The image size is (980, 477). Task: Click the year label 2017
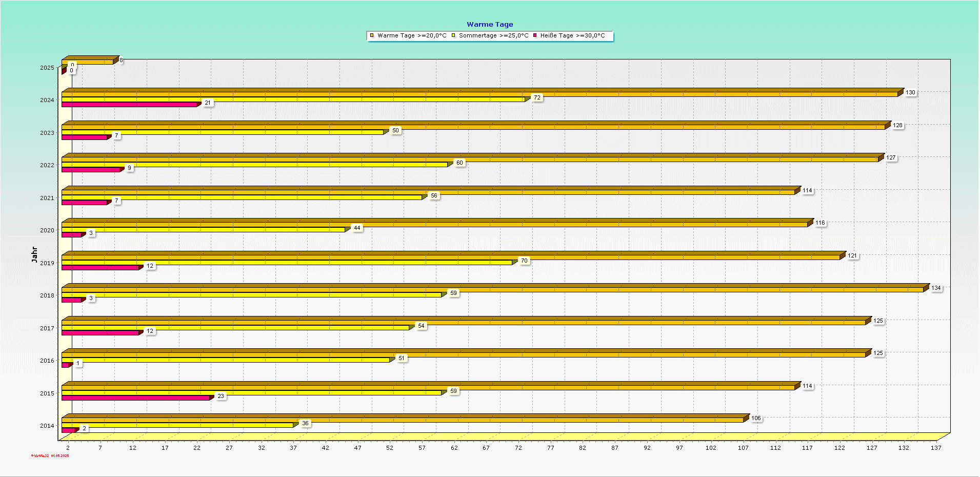[x=47, y=328]
